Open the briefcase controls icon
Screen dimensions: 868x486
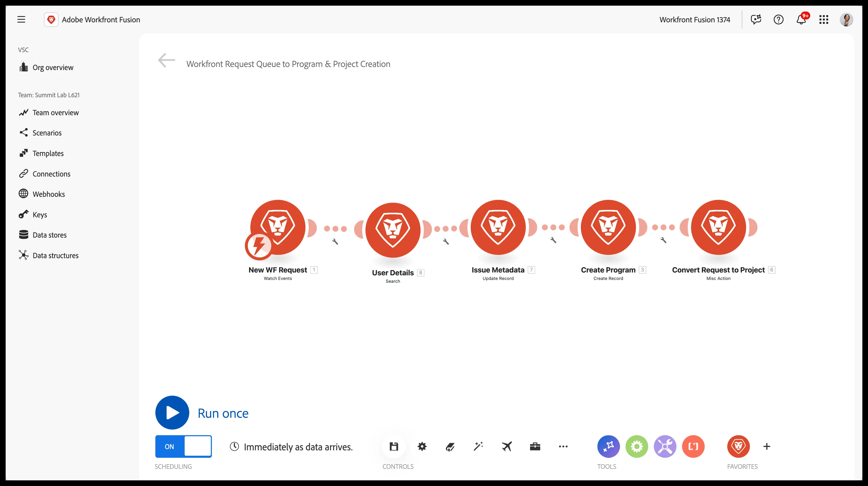pos(535,446)
